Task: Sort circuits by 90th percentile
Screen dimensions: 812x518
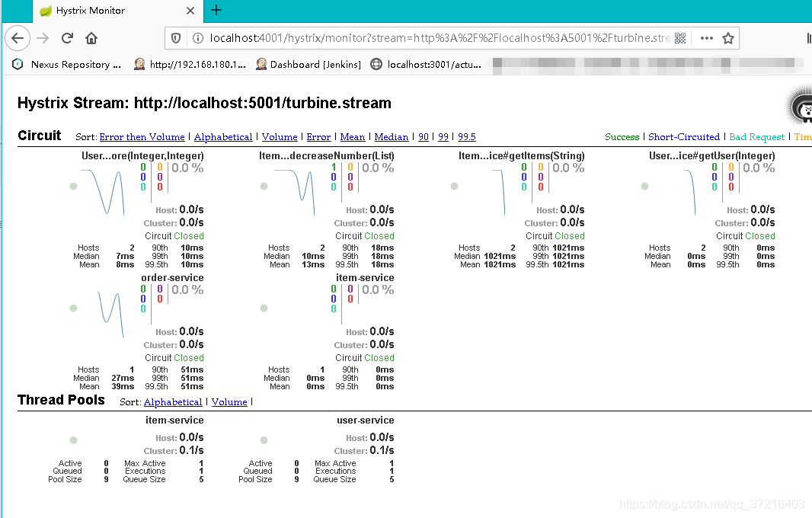Action: [x=424, y=137]
